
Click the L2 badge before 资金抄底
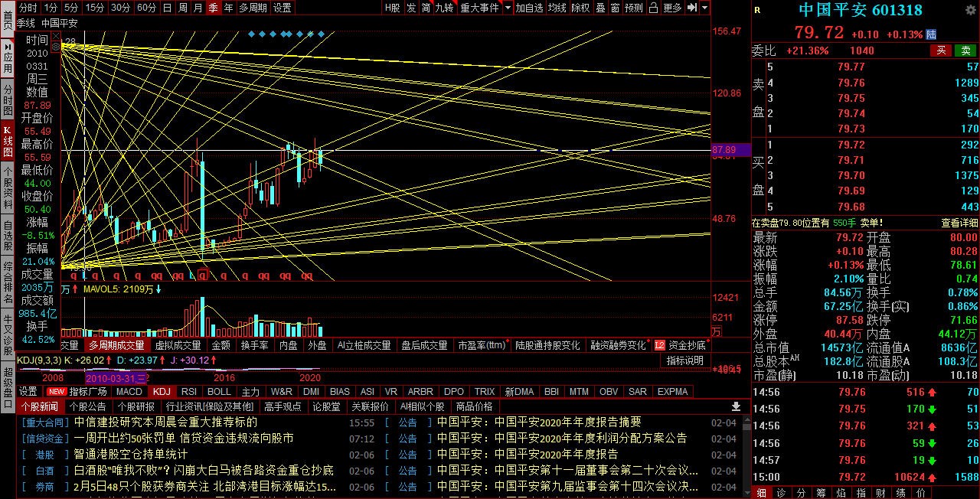tap(660, 345)
